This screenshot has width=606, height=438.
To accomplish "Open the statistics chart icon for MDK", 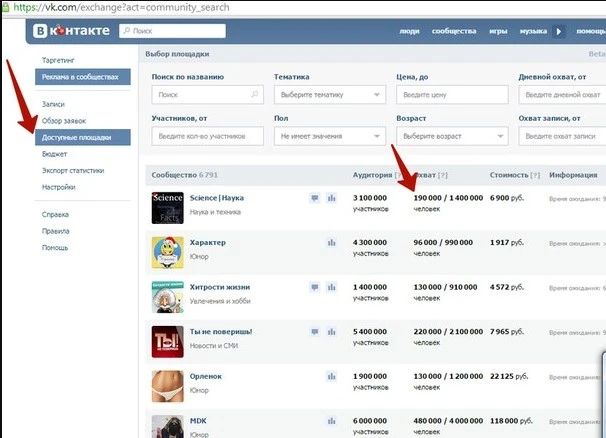I will click(332, 421).
